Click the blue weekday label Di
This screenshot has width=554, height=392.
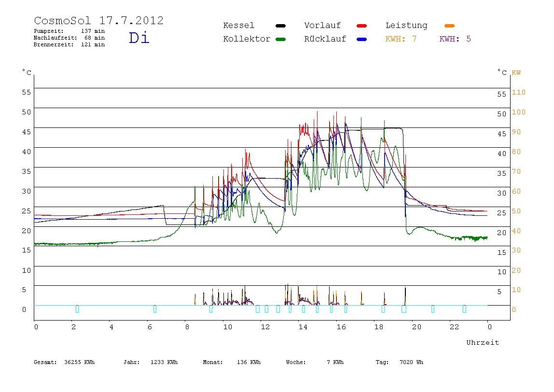pyautogui.click(x=139, y=38)
